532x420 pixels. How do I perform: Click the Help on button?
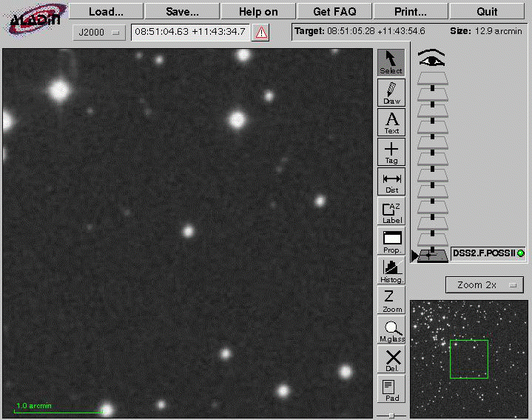258,12
